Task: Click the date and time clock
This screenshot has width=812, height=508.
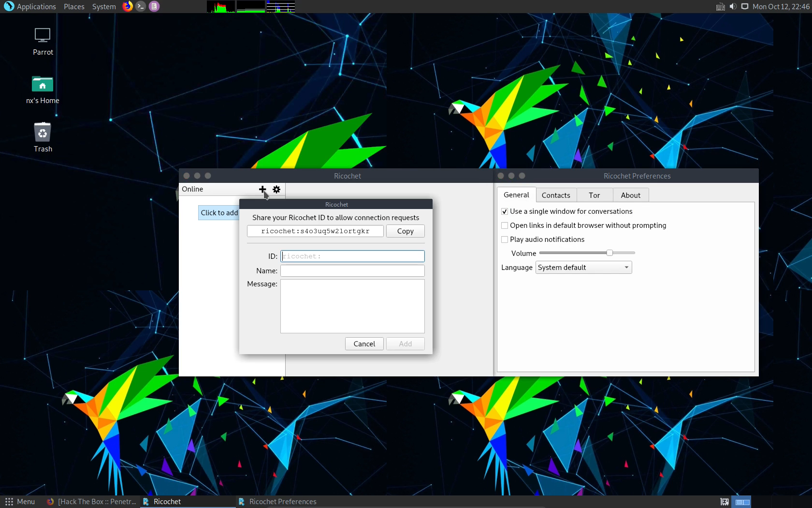Action: (x=781, y=6)
